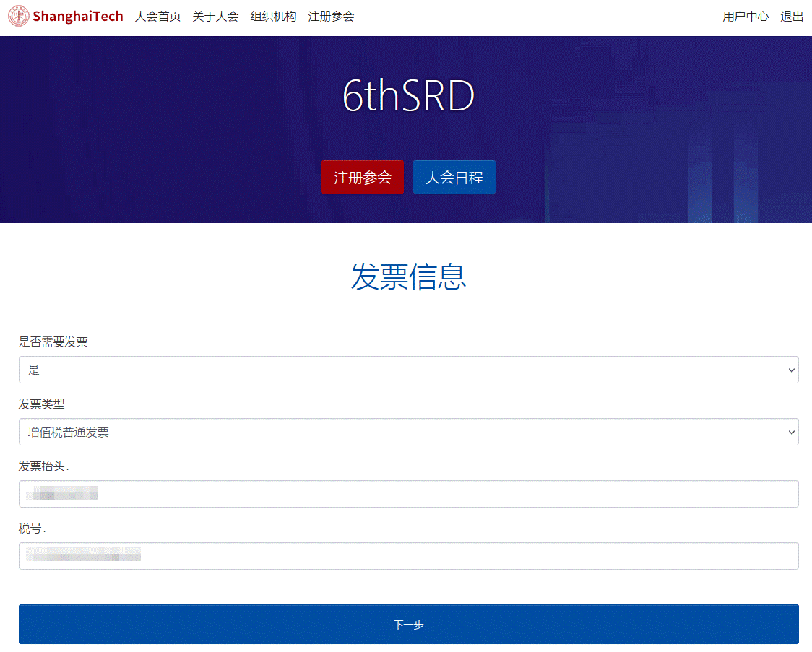Screen dimensions: 812x652
Task: Click the 下一步 button
Action: coord(408,624)
